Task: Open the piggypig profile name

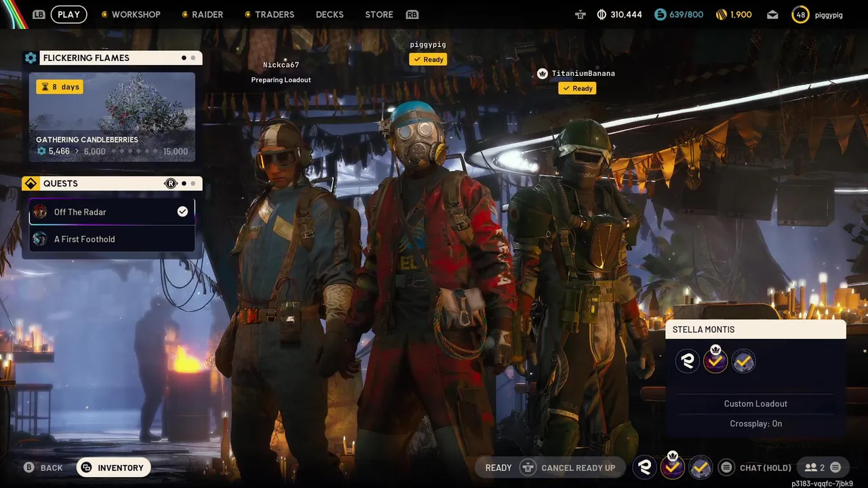Action: click(x=828, y=15)
